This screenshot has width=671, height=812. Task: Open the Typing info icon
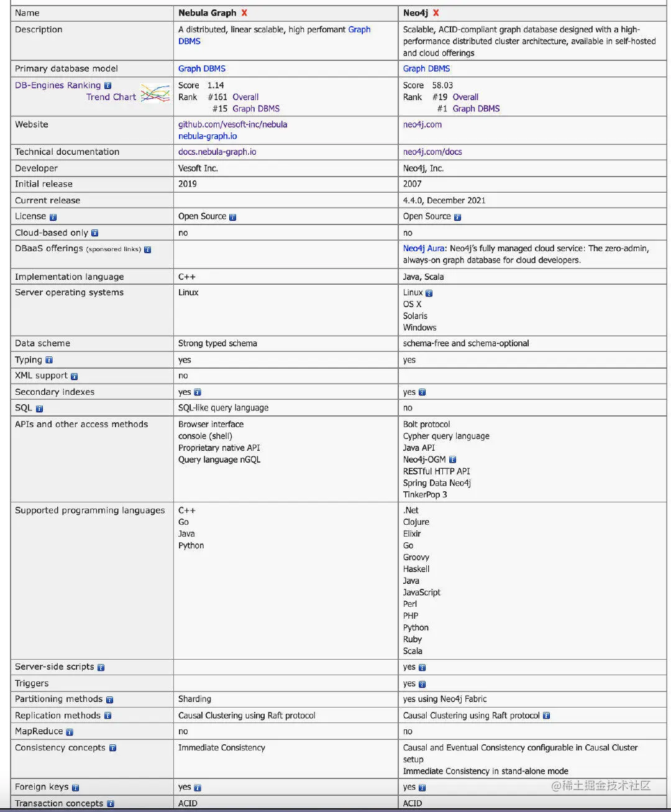coord(49,360)
